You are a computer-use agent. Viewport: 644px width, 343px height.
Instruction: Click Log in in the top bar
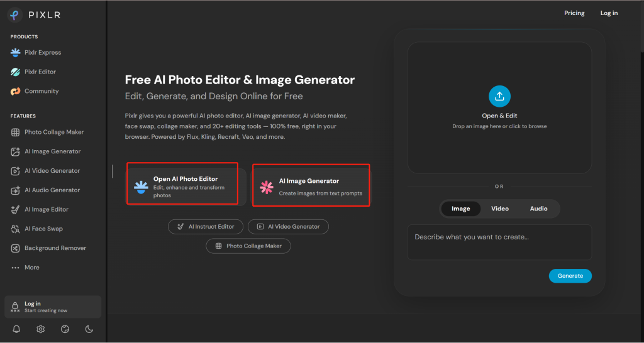[x=609, y=13]
